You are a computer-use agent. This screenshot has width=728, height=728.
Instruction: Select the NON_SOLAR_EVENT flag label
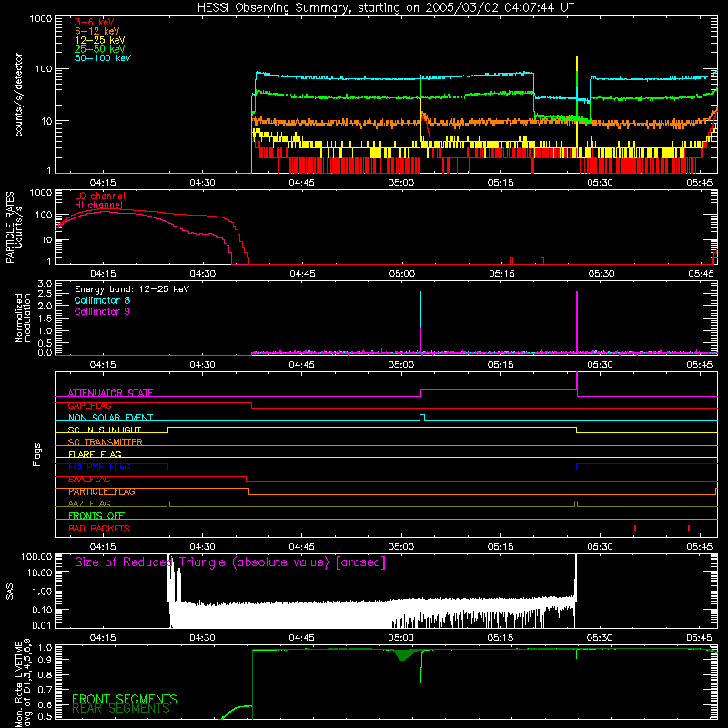(110, 418)
